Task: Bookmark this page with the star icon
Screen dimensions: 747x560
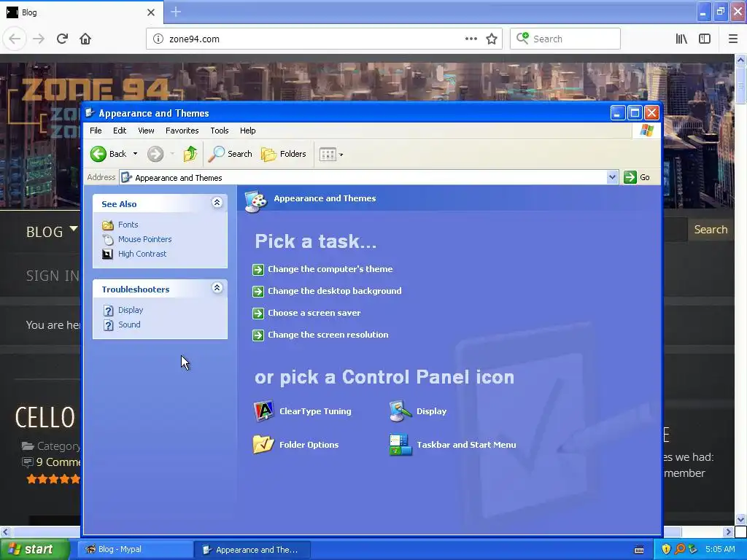Action: (492, 39)
